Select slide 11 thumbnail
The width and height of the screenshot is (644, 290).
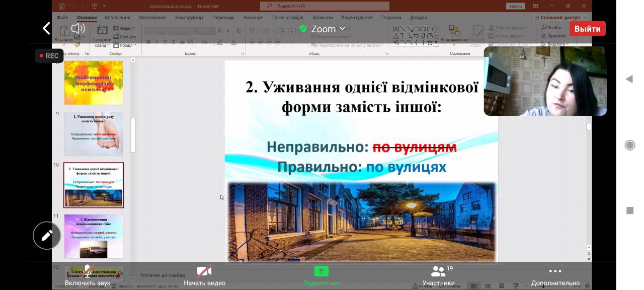[94, 236]
